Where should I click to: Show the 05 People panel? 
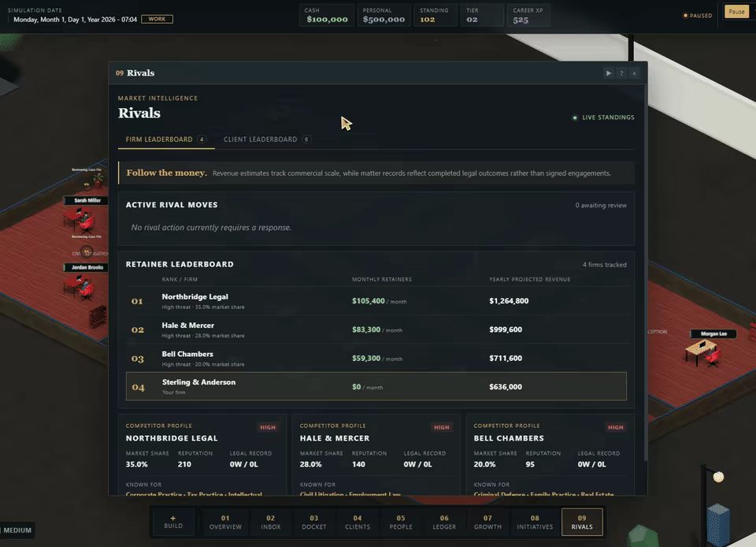[x=401, y=522]
